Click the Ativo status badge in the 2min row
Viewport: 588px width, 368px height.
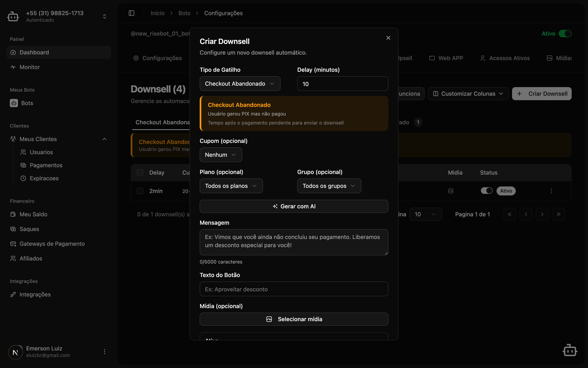pos(506,191)
